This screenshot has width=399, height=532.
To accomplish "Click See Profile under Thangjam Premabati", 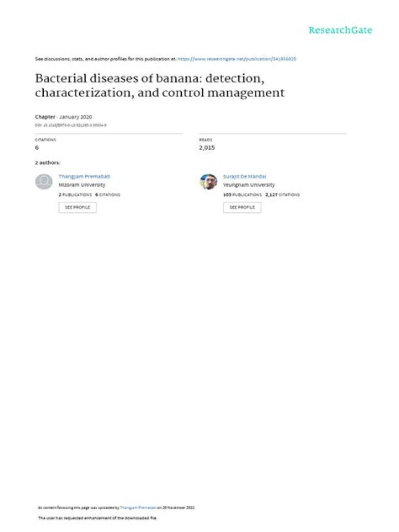I will click(x=78, y=207).
